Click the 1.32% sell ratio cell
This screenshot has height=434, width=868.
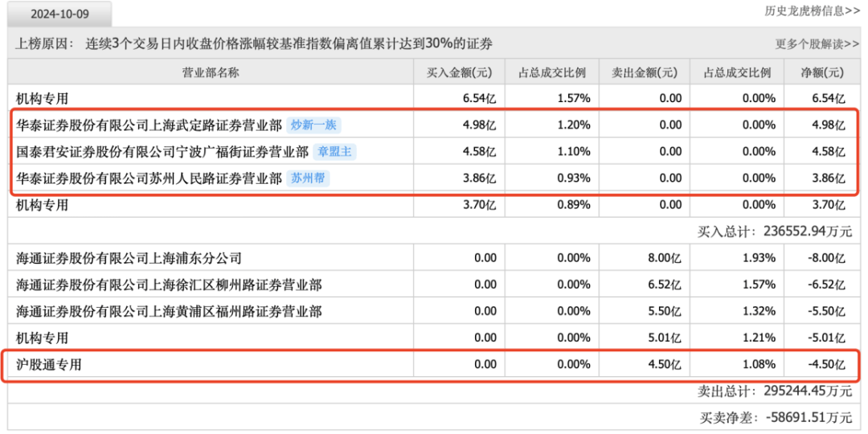pyautogui.click(x=759, y=312)
